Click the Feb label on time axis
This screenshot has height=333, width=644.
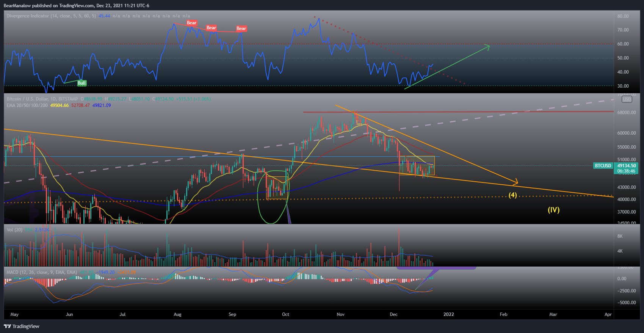pyautogui.click(x=503, y=314)
